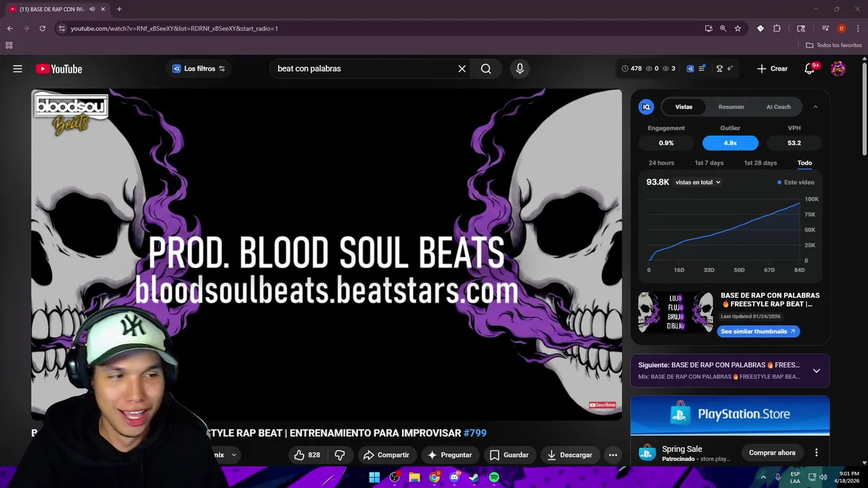Screen dimensions: 868x488
Task: Open the vidIQ icon in the header toolbar
Action: (x=690, y=68)
